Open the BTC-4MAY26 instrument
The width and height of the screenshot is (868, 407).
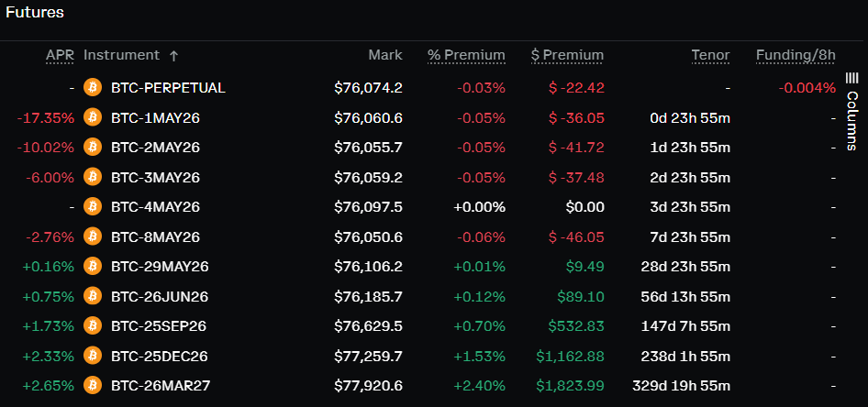pyautogui.click(x=156, y=207)
